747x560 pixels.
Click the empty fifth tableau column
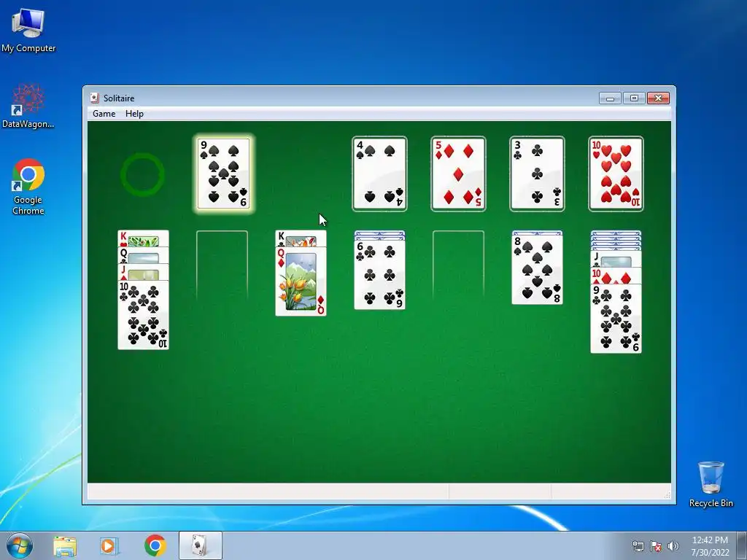pyautogui.click(x=458, y=265)
